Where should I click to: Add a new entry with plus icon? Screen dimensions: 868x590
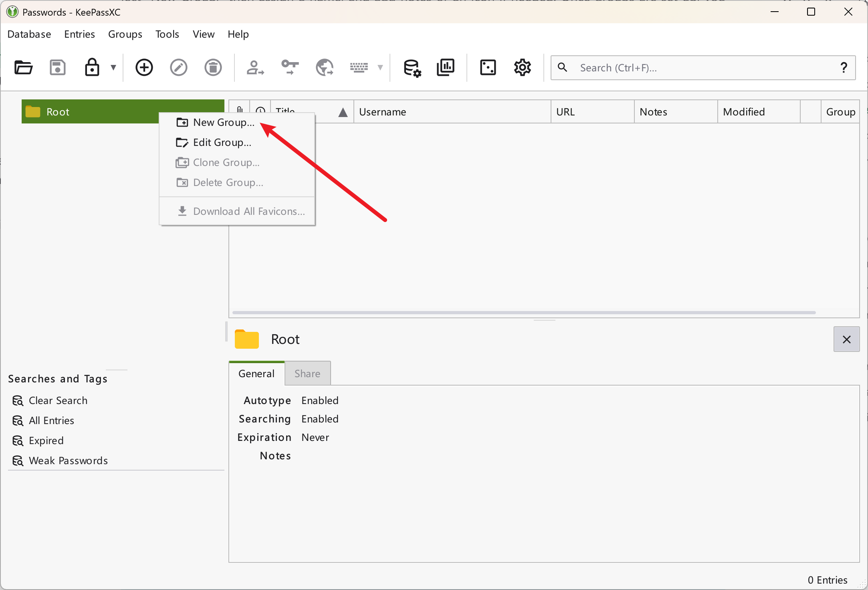144,67
